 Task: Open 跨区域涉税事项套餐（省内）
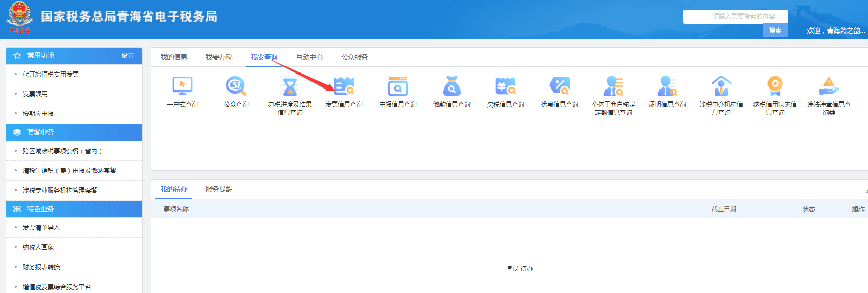(x=62, y=151)
